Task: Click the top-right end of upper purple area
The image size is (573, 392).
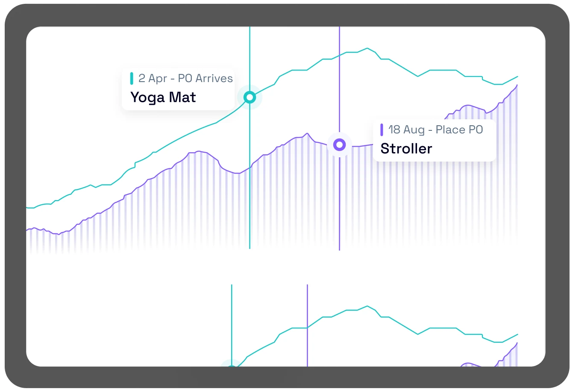Action: (x=517, y=85)
